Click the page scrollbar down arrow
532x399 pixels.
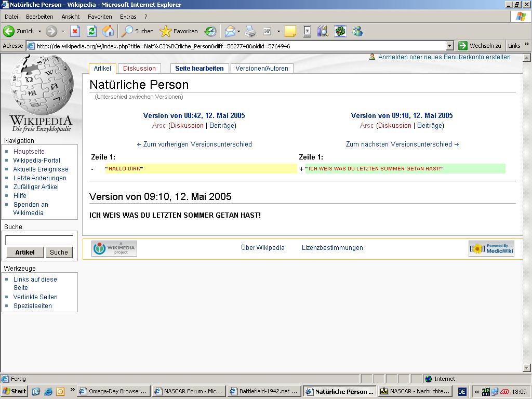527,367
